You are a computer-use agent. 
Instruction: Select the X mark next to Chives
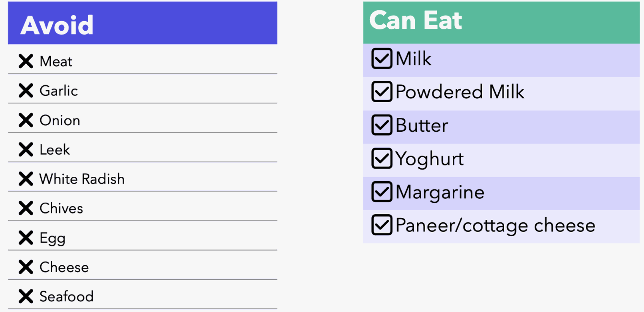pyautogui.click(x=26, y=208)
